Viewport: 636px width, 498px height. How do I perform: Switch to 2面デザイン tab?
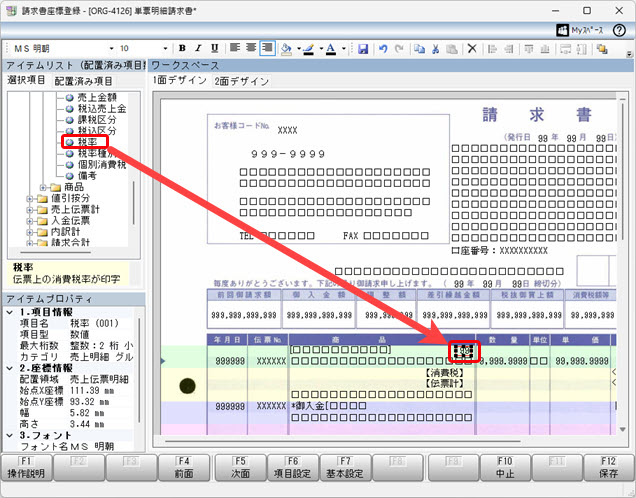click(242, 81)
